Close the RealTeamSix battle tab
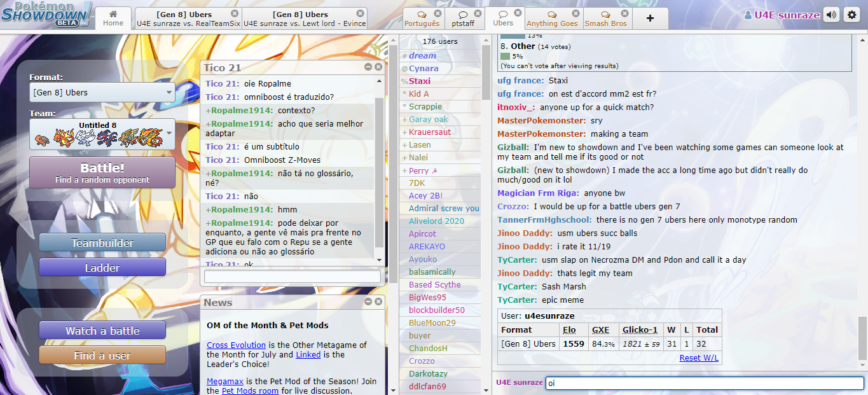The height and width of the screenshot is (395, 868). click(235, 13)
